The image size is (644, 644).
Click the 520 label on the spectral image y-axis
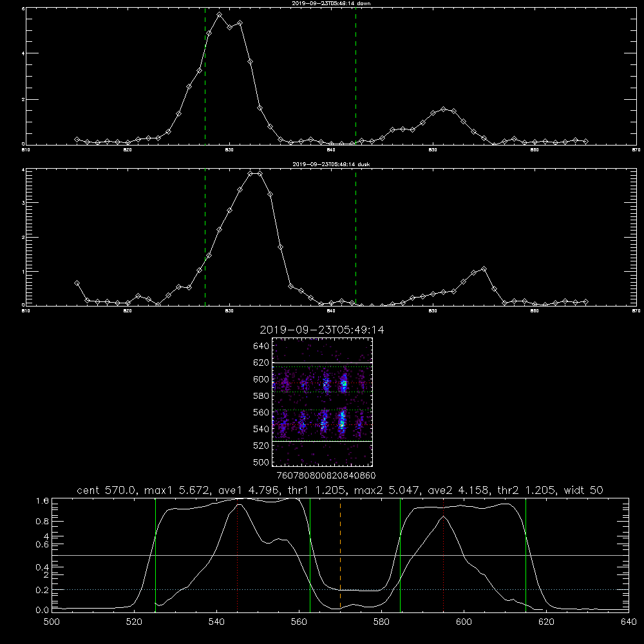coord(261,445)
